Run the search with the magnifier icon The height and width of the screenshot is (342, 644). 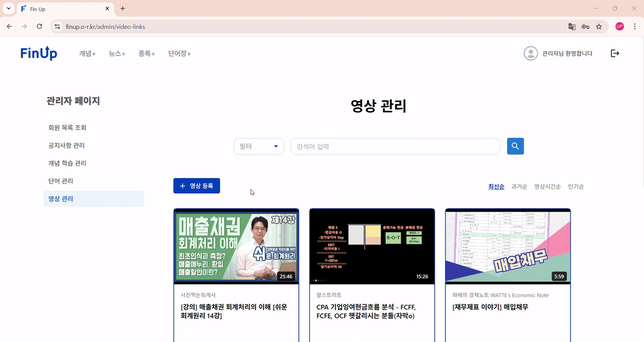pos(515,146)
